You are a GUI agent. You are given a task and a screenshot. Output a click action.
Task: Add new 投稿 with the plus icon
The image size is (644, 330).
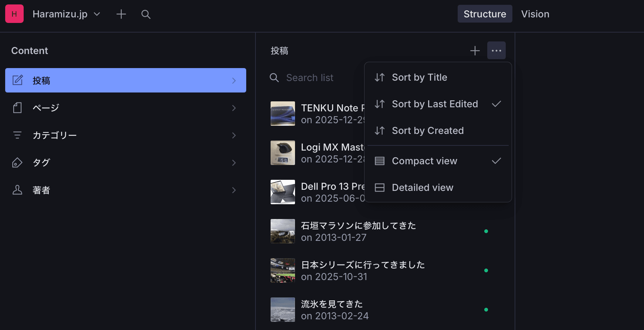475,51
